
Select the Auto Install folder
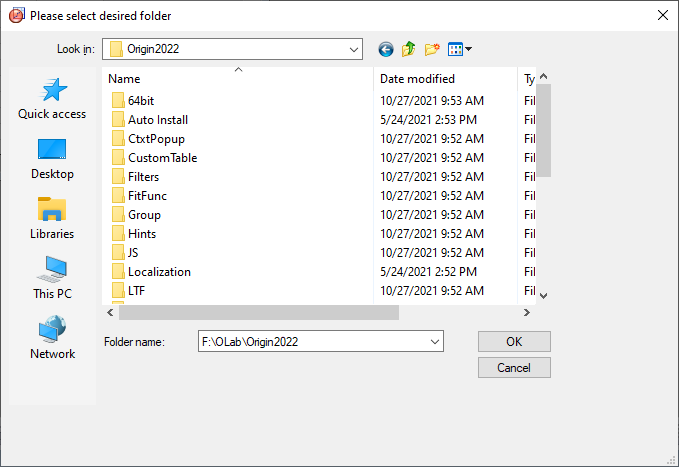[157, 120]
